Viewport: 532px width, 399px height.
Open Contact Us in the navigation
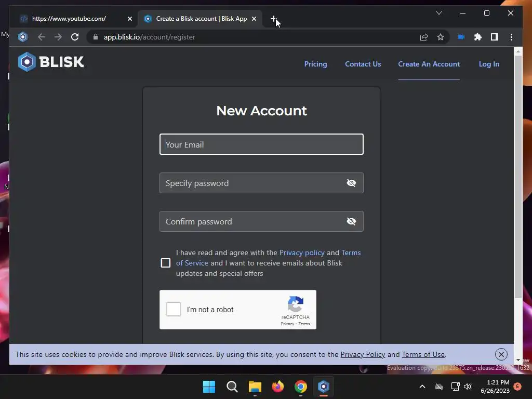tap(363, 64)
